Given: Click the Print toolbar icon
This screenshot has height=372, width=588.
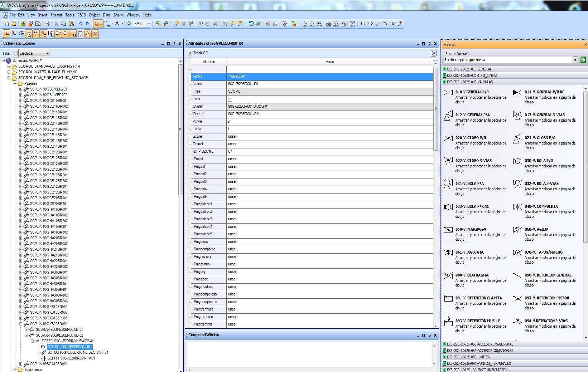Looking at the screenshot, I should (47, 24).
